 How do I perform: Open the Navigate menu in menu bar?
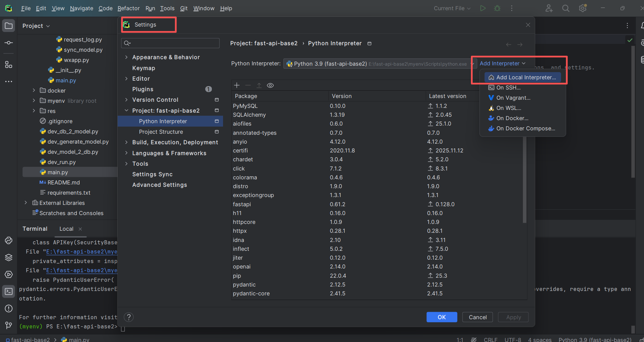82,8
